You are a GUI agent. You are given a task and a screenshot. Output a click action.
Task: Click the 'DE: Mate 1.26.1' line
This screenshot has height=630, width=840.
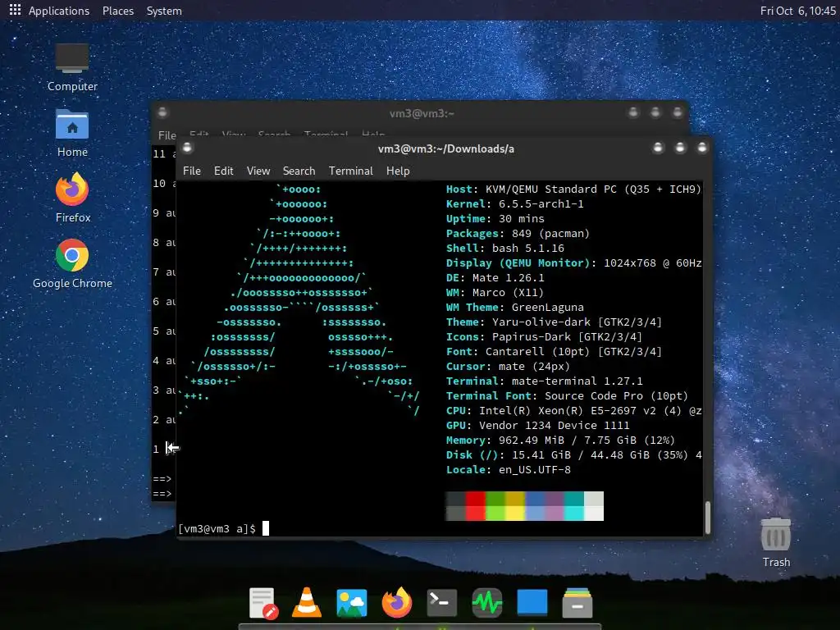[495, 277]
